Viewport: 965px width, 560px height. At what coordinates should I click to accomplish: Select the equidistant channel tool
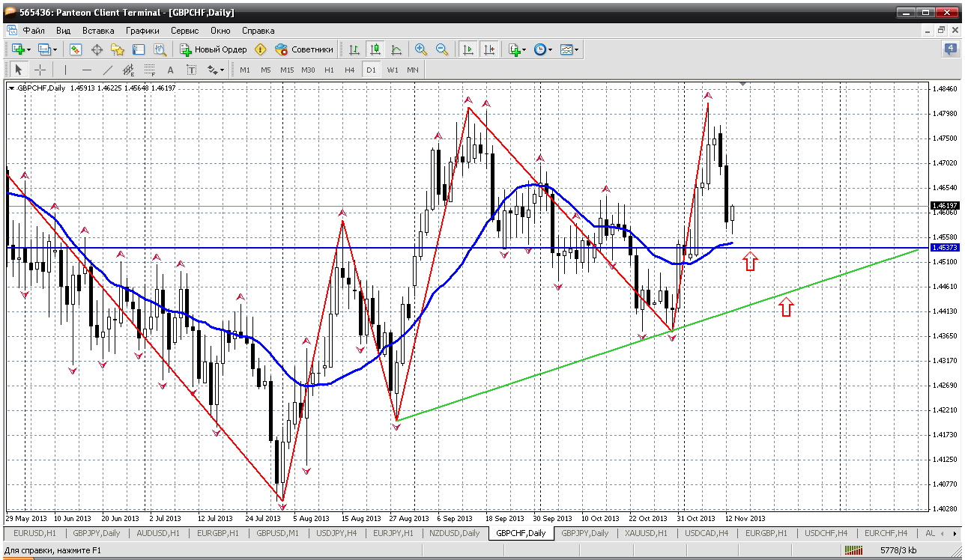(129, 70)
